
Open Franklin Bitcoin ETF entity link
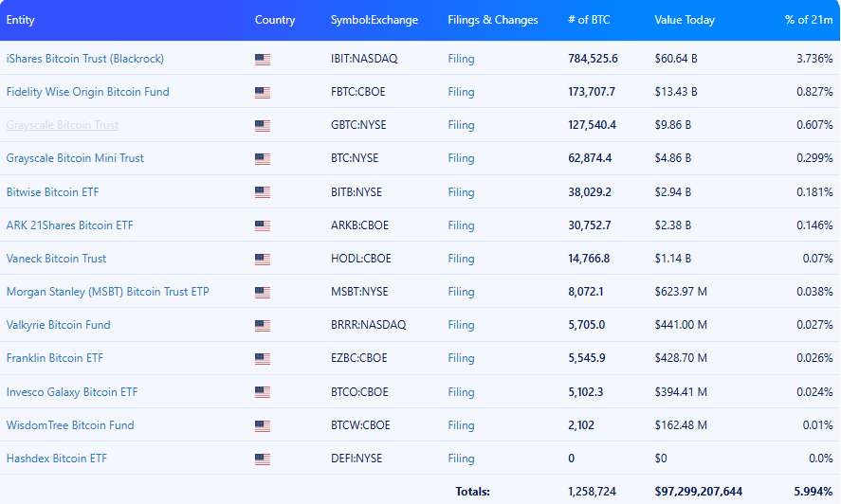pos(55,358)
